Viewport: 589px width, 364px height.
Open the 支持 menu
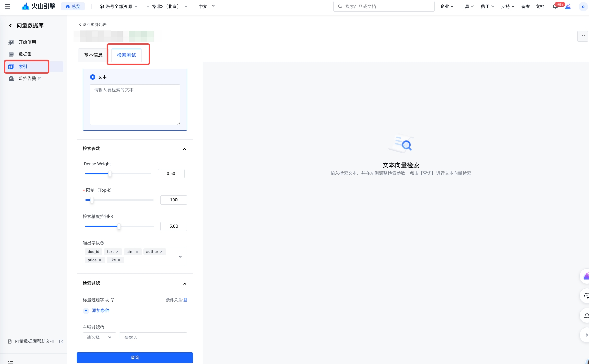pyautogui.click(x=508, y=6)
